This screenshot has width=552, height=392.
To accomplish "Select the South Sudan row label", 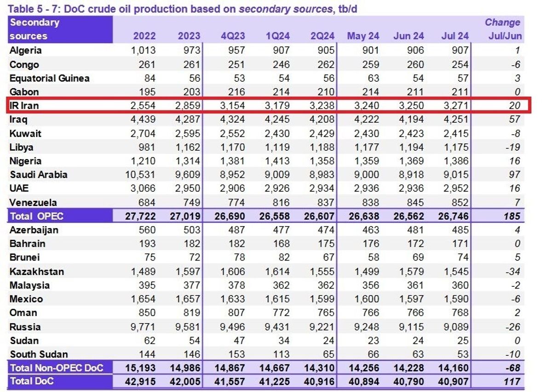I will point(39,354).
